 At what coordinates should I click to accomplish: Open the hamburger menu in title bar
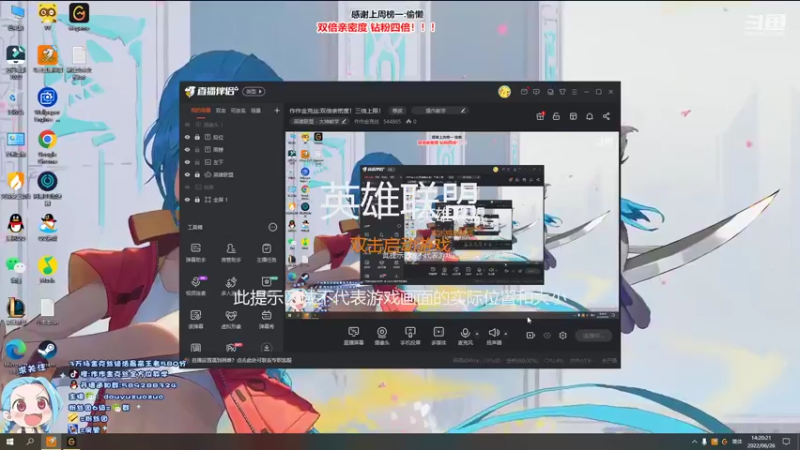point(574,92)
